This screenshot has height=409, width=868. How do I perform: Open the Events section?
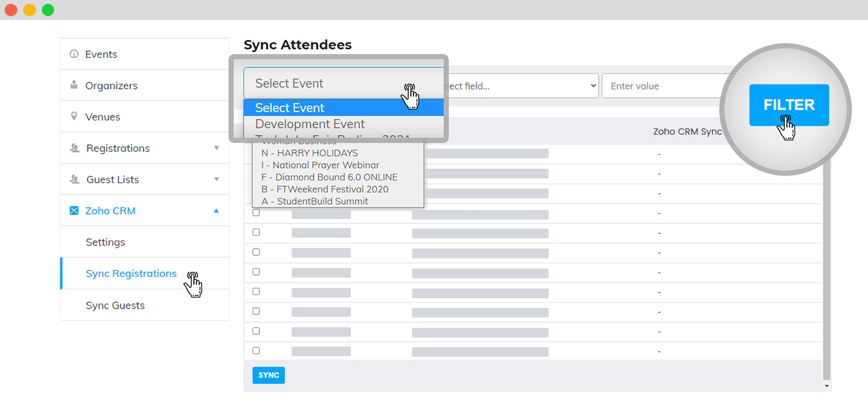click(144, 54)
